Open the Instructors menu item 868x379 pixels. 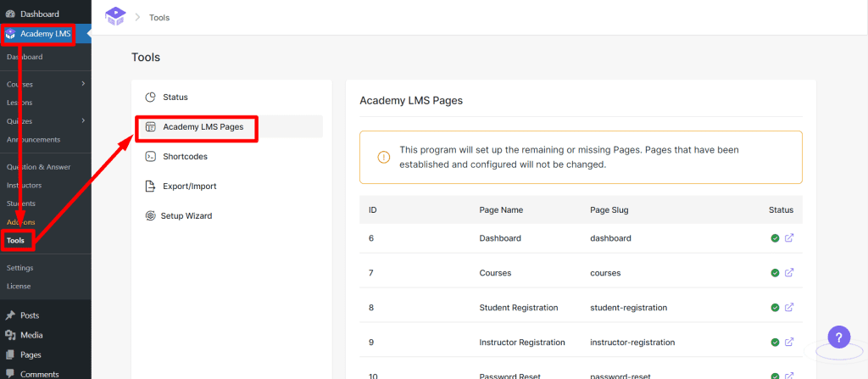tap(24, 185)
